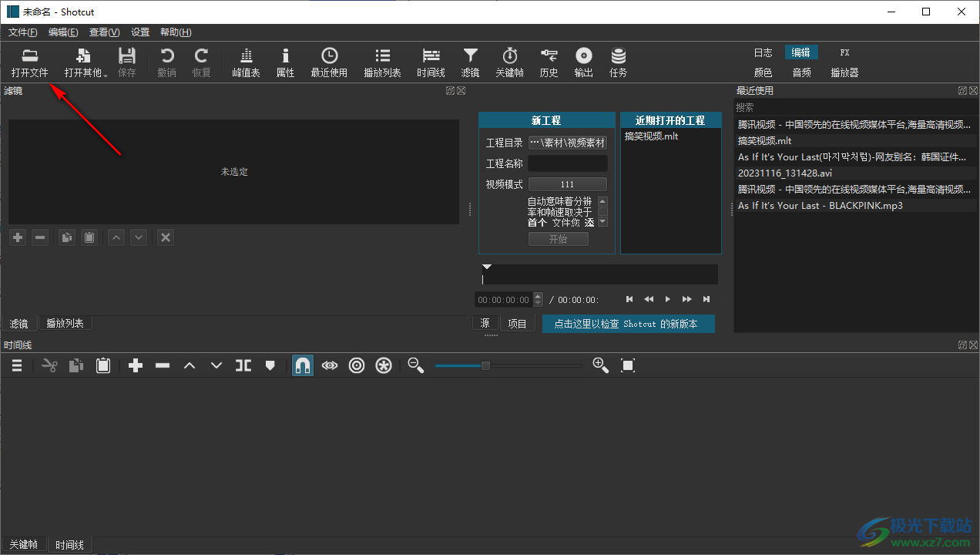Click the rewind playback button
This screenshot has height=555, width=980.
tap(649, 299)
